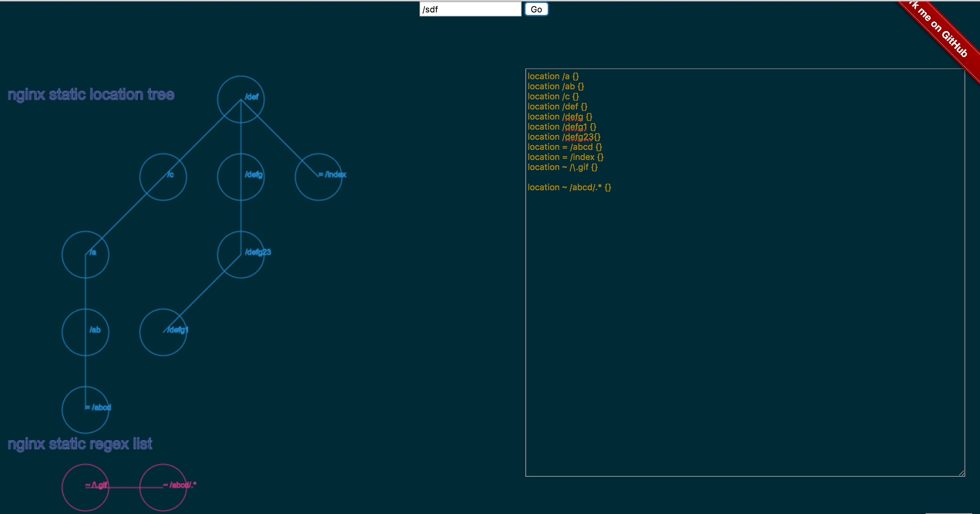This screenshot has width=980, height=514.
Task: Click the 'nginx static regex list' heading
Action: [x=80, y=444]
